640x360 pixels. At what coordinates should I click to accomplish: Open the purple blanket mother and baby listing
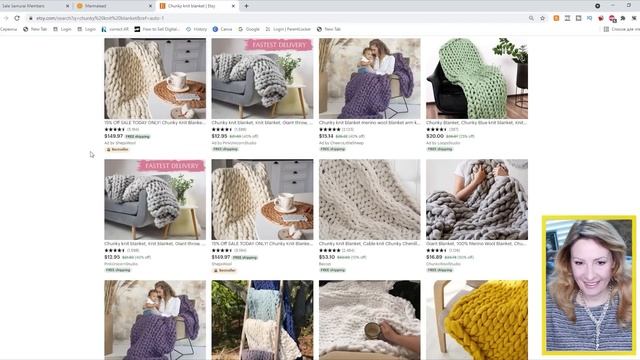pyautogui.click(x=369, y=78)
